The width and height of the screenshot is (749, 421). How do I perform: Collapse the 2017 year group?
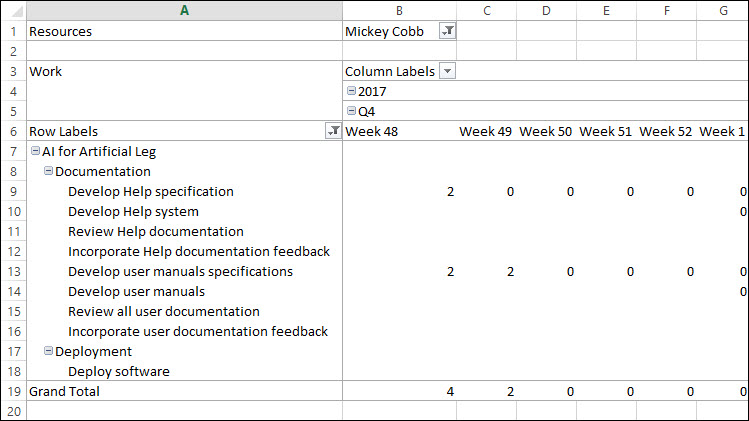click(351, 91)
